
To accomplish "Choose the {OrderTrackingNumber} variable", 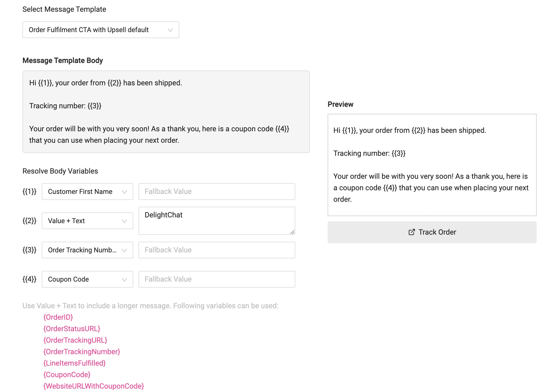I will click(82, 352).
